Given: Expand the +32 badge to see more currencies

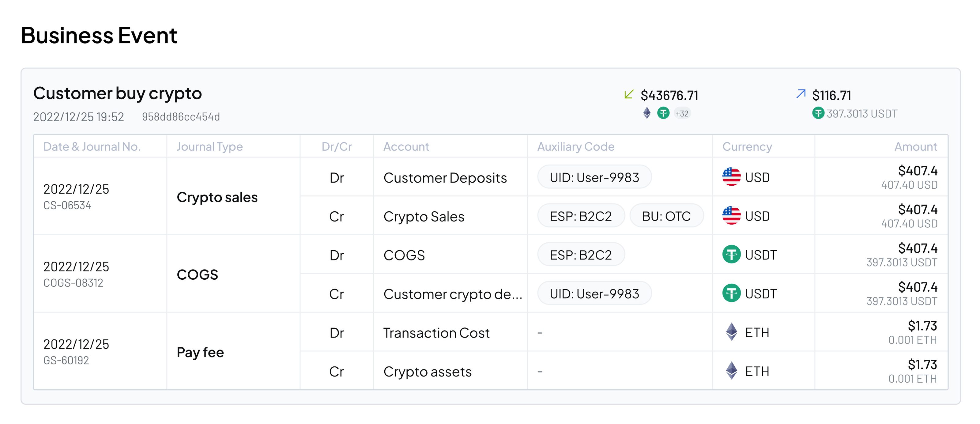Looking at the screenshot, I should pyautogui.click(x=683, y=113).
